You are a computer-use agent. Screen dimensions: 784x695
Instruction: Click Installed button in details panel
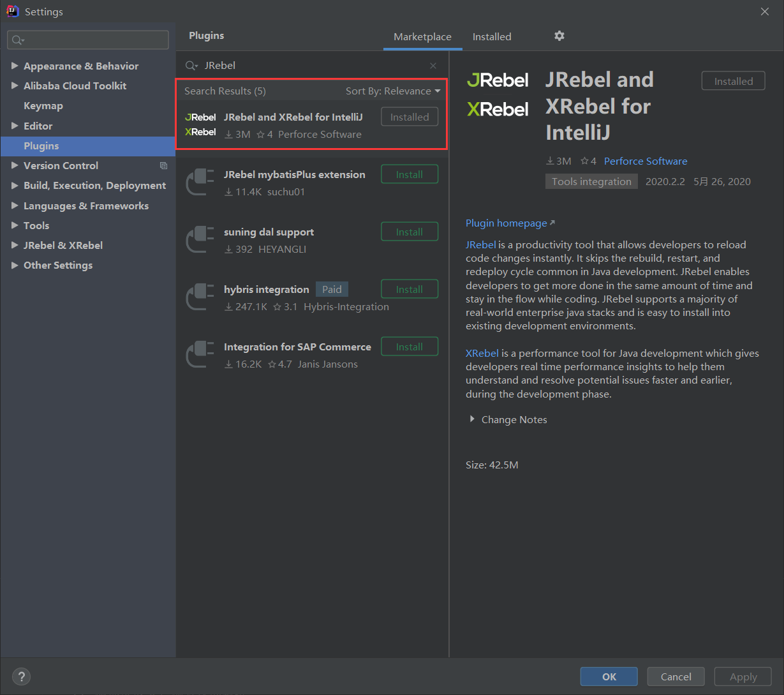tap(734, 81)
